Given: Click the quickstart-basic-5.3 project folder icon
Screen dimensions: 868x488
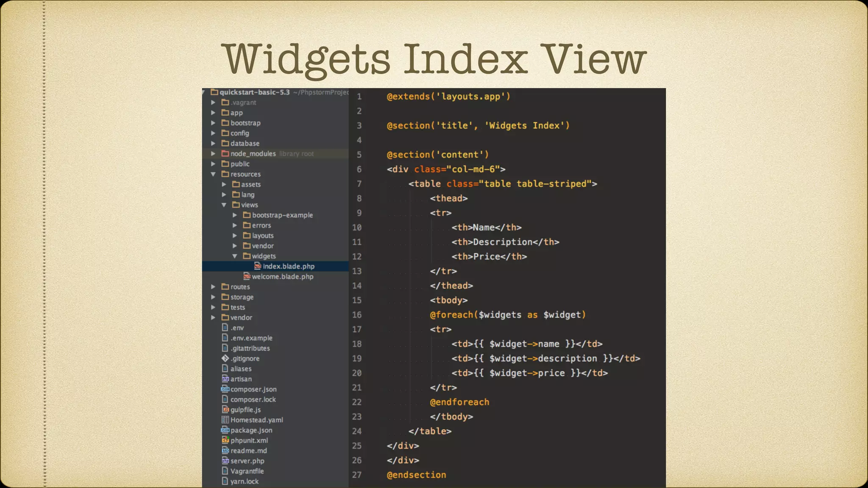Looking at the screenshot, I should click(214, 92).
